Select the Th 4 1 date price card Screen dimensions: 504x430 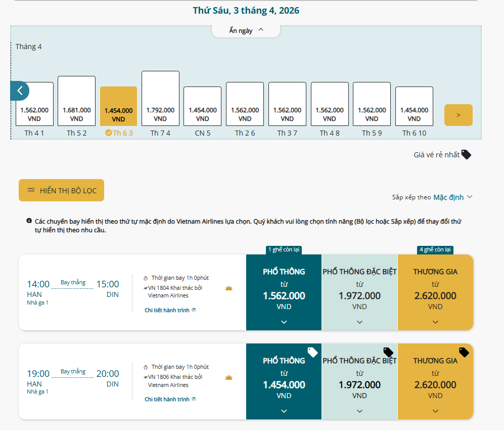pyautogui.click(x=34, y=104)
